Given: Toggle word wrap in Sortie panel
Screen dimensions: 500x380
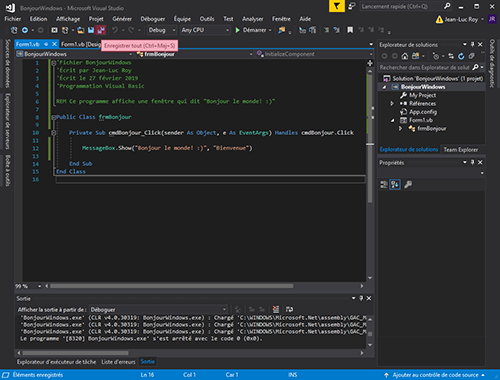Looking at the screenshot, I should 289,309.
